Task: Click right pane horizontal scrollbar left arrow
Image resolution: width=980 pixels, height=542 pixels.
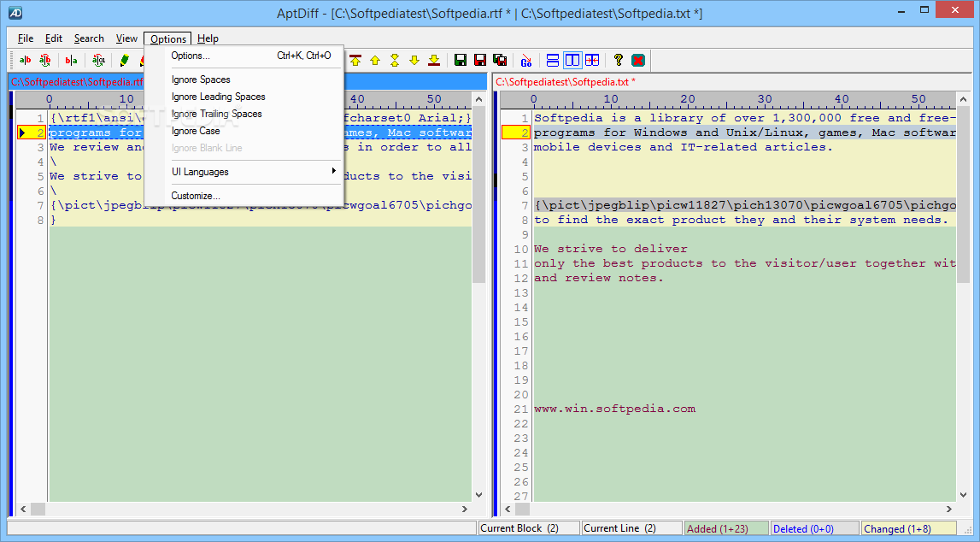Action: pyautogui.click(x=508, y=509)
